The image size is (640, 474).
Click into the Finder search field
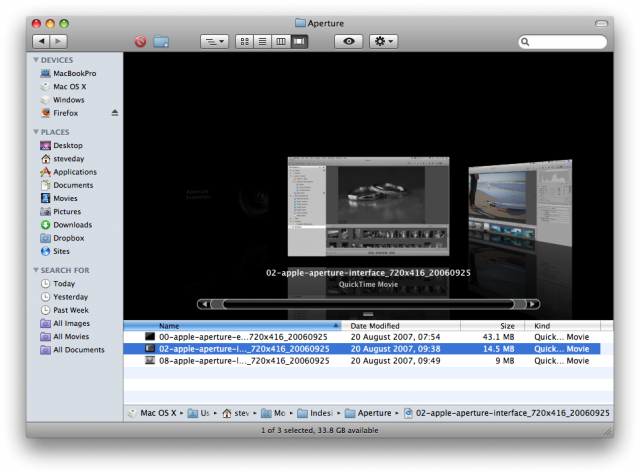coord(562,42)
